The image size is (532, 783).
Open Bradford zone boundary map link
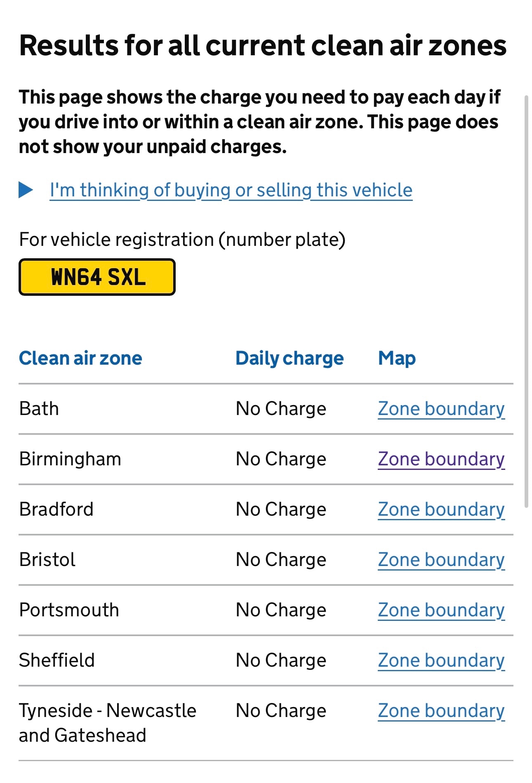click(x=441, y=509)
